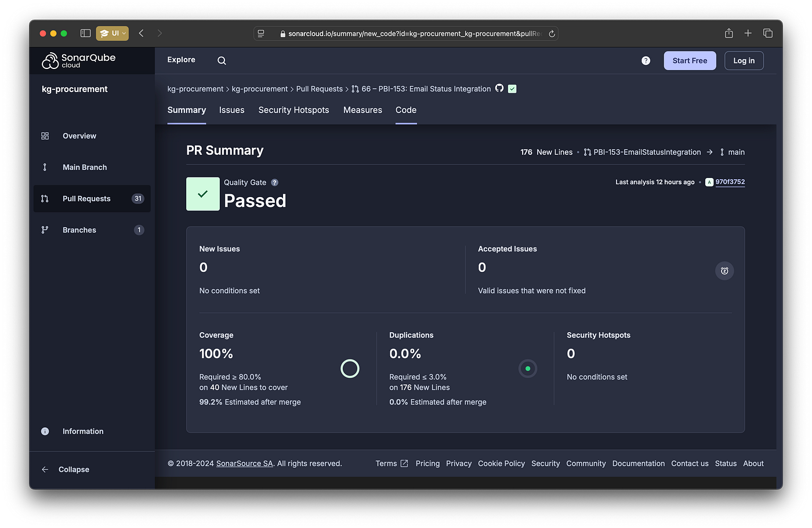This screenshot has height=528, width=812.
Task: Click the green quality gate badge in breadcrumb
Action: pyautogui.click(x=512, y=89)
